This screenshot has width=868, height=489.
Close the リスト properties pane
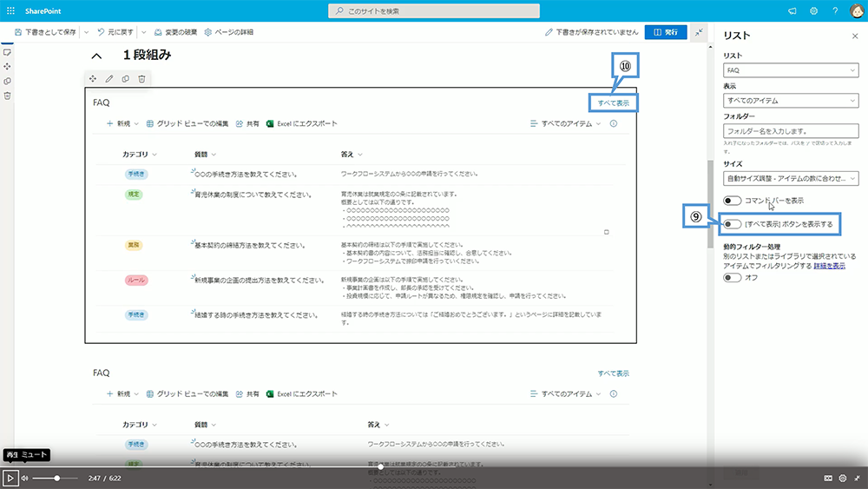(x=855, y=36)
